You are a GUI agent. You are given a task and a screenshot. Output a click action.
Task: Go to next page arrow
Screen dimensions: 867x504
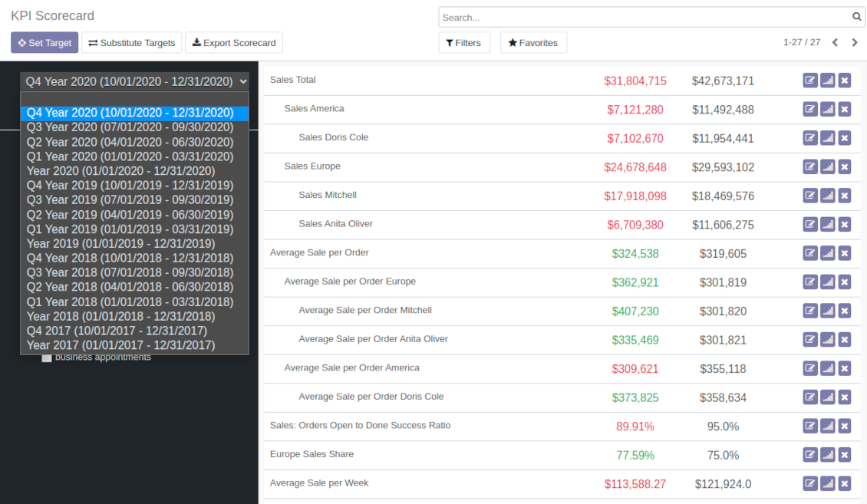(x=855, y=43)
